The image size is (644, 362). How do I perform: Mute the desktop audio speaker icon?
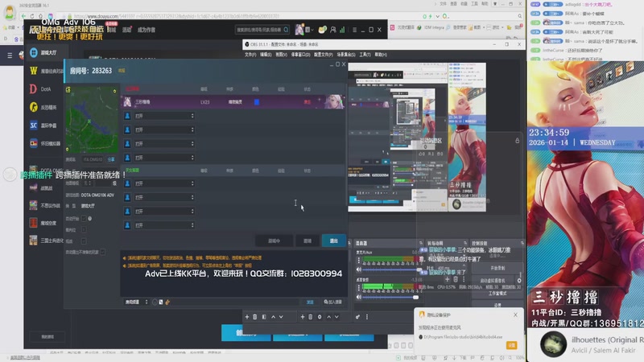pyautogui.click(x=359, y=297)
